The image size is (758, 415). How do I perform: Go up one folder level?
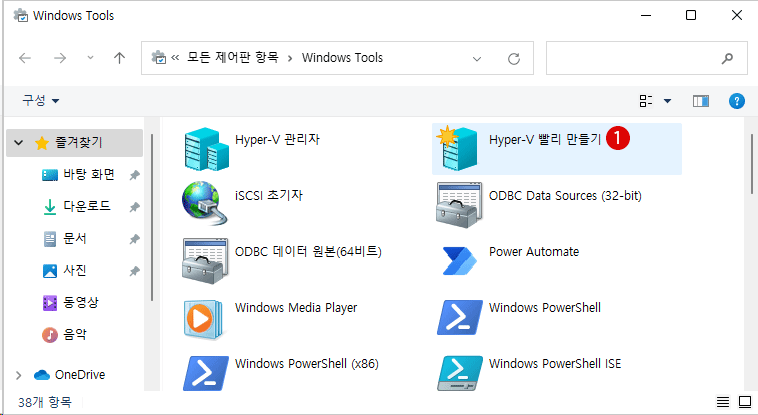point(119,58)
